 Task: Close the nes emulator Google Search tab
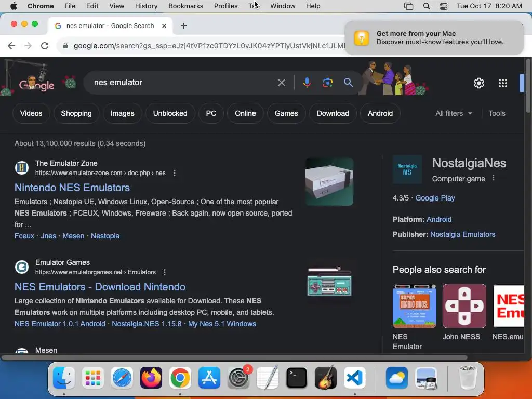click(x=164, y=26)
